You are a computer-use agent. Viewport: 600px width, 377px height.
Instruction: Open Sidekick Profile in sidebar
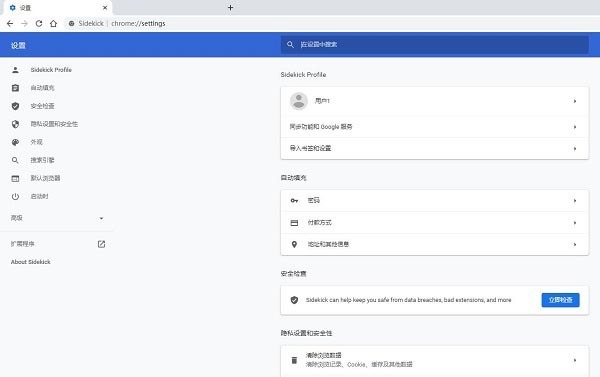pos(51,70)
